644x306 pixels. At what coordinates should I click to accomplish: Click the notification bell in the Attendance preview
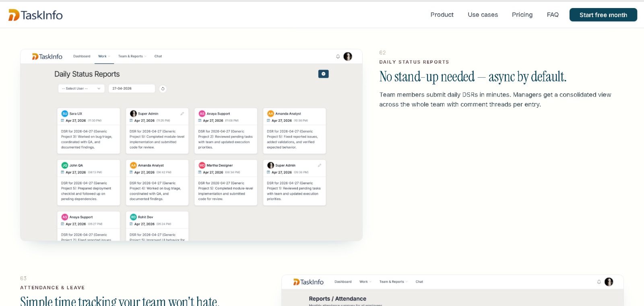(599, 282)
